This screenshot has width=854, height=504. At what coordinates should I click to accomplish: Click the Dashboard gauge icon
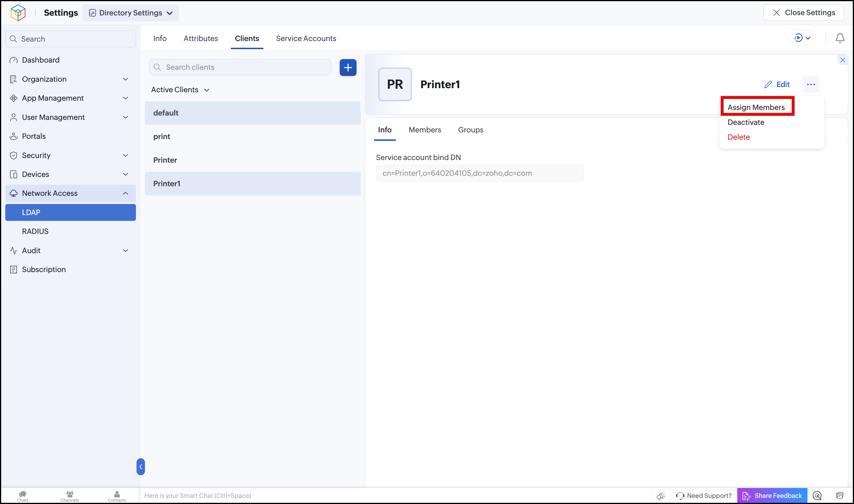coord(14,60)
